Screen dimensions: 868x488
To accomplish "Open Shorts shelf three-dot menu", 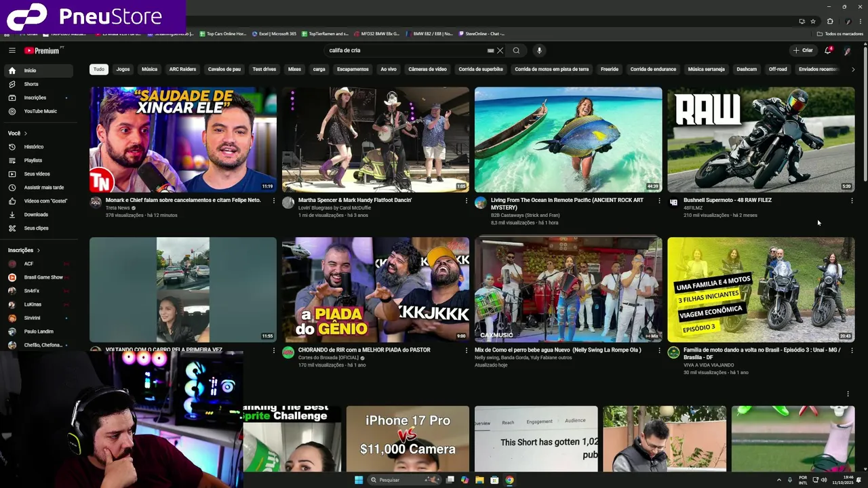I will click(x=848, y=394).
